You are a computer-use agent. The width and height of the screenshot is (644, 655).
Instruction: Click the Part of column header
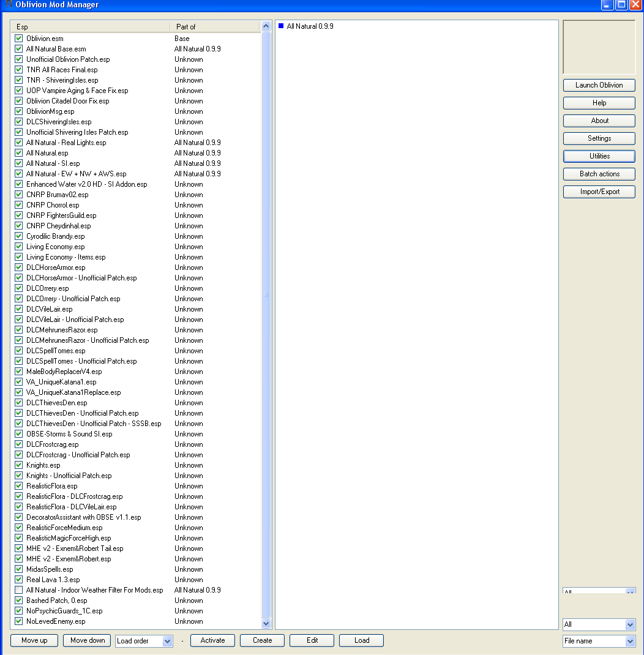(214, 27)
